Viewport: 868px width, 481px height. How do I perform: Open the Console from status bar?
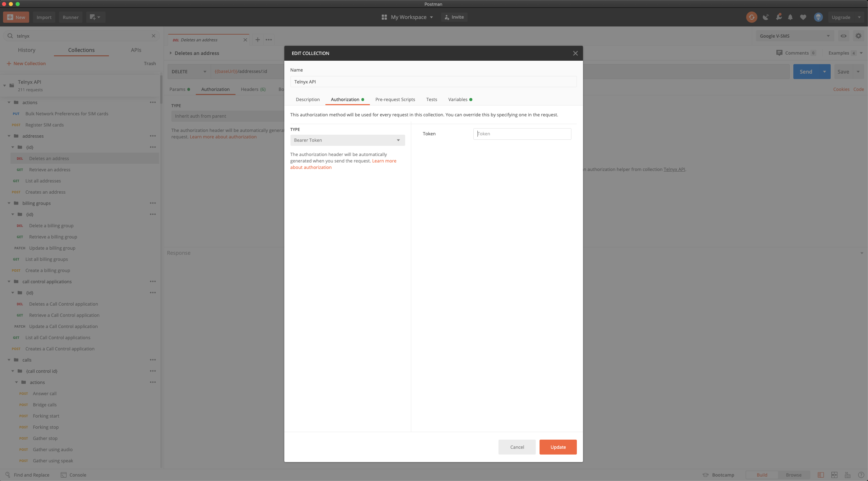point(73,475)
